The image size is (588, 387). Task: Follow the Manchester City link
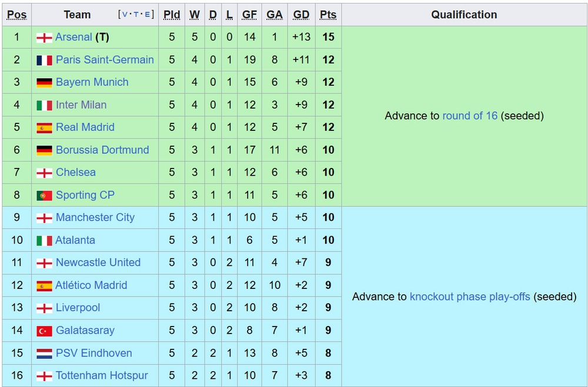(x=95, y=217)
